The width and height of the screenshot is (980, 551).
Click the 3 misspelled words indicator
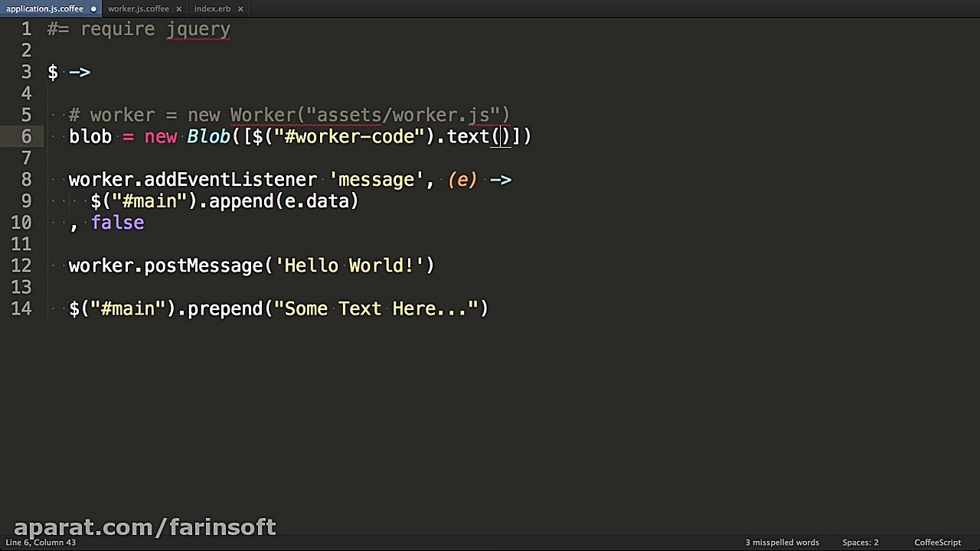click(782, 543)
